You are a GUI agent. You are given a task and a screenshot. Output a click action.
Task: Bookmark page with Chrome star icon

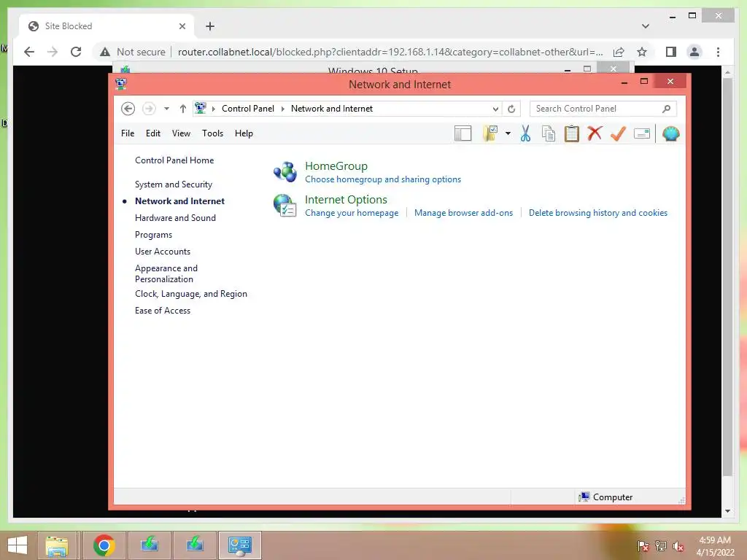pyautogui.click(x=642, y=52)
